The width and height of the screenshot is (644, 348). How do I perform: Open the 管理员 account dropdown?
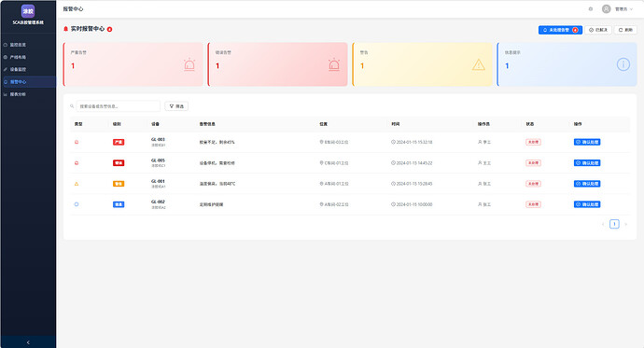(623, 8)
